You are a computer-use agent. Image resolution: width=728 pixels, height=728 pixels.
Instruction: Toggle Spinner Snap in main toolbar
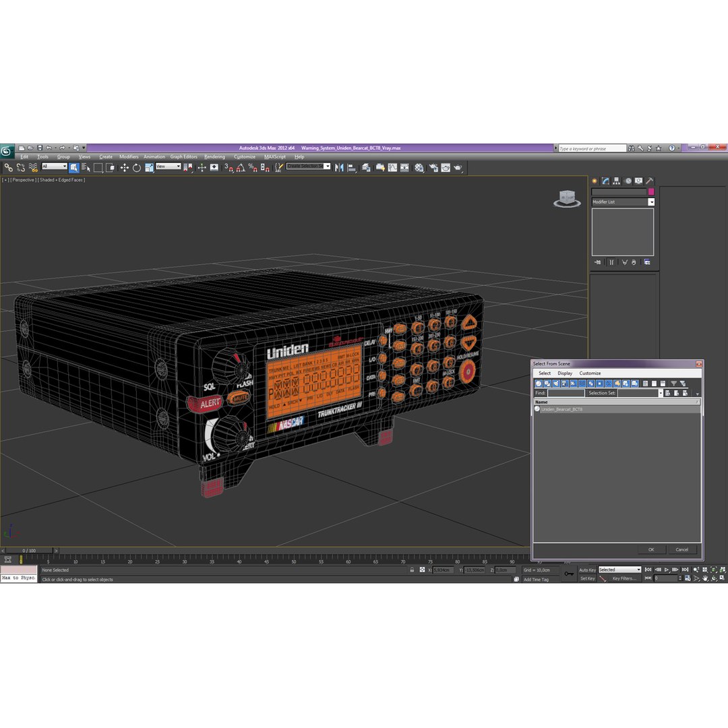[265, 168]
